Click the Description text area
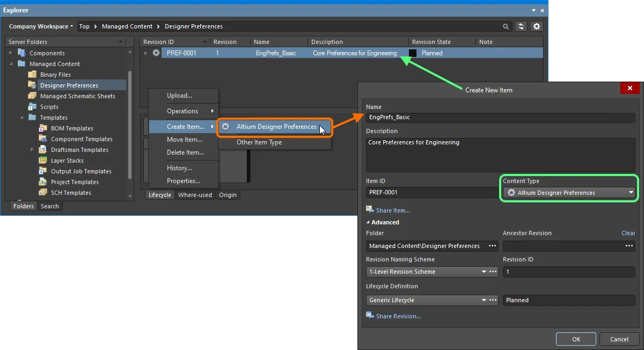This screenshot has width=644, height=350. coord(500,155)
